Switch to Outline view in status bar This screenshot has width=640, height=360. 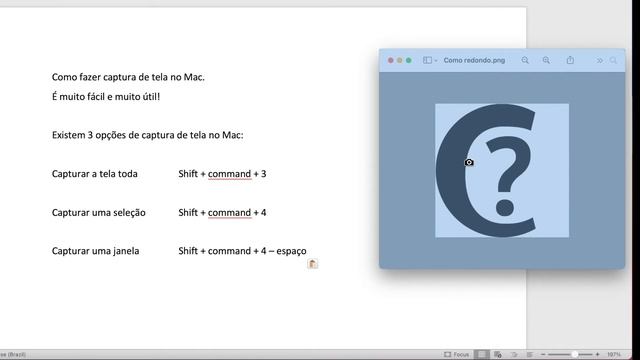514,354
